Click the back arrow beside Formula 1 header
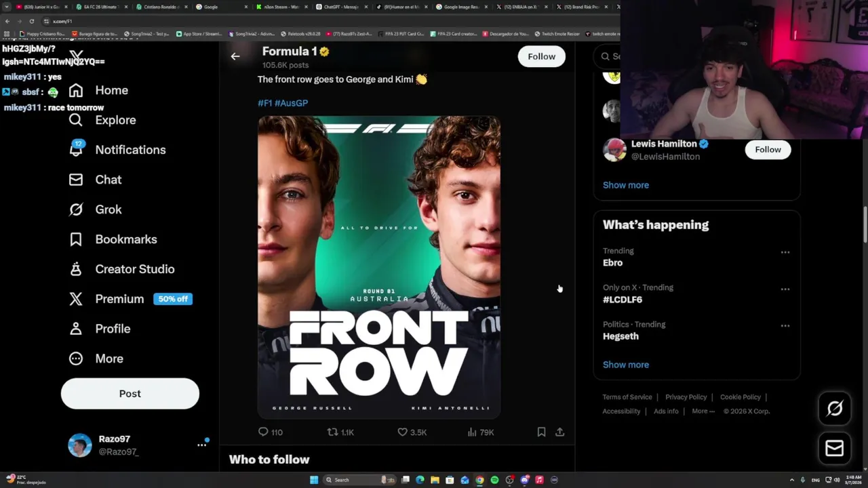Viewport: 868px width, 488px height. 235,56
